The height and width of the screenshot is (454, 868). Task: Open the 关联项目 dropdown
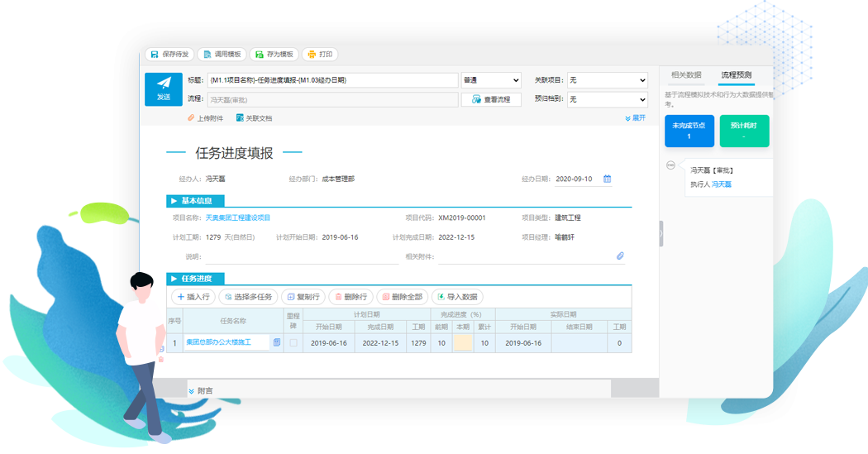point(608,80)
